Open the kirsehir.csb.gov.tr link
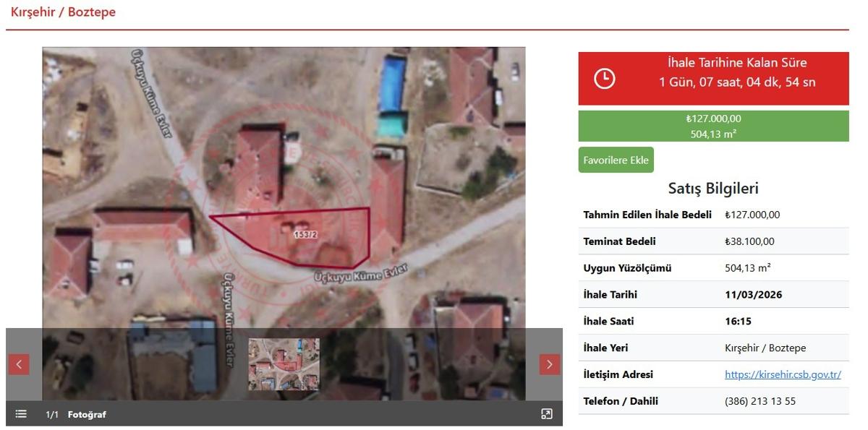This screenshot has width=868, height=430. point(783,374)
